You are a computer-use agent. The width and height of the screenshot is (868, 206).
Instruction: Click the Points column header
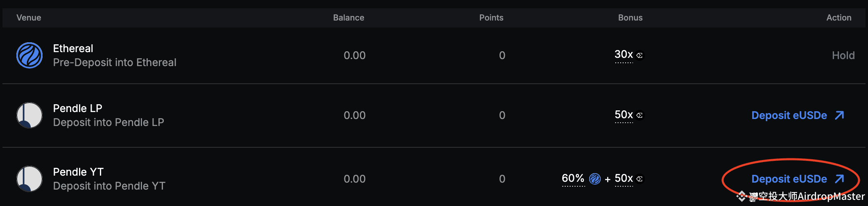491,18
